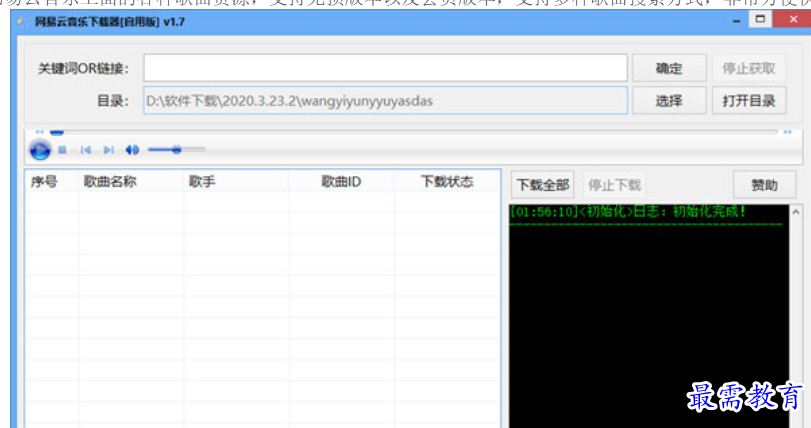Sort by the 歌曲ID column header
This screenshot has height=428, width=811.
341,181
